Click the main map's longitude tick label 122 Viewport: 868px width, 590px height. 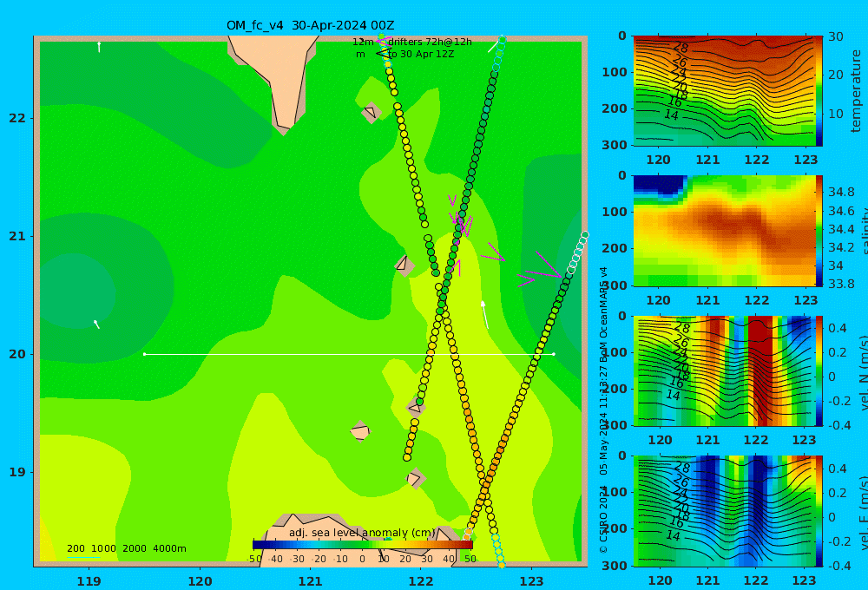pos(421,581)
